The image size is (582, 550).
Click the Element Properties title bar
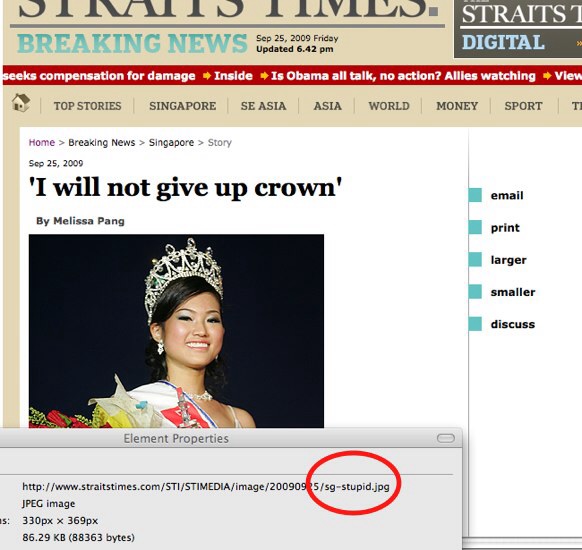tap(230, 438)
